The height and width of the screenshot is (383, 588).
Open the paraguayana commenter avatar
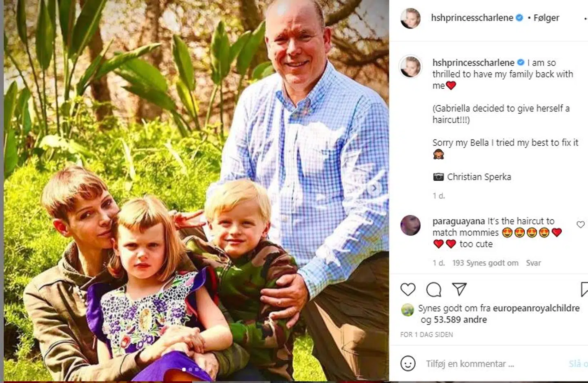point(410,225)
